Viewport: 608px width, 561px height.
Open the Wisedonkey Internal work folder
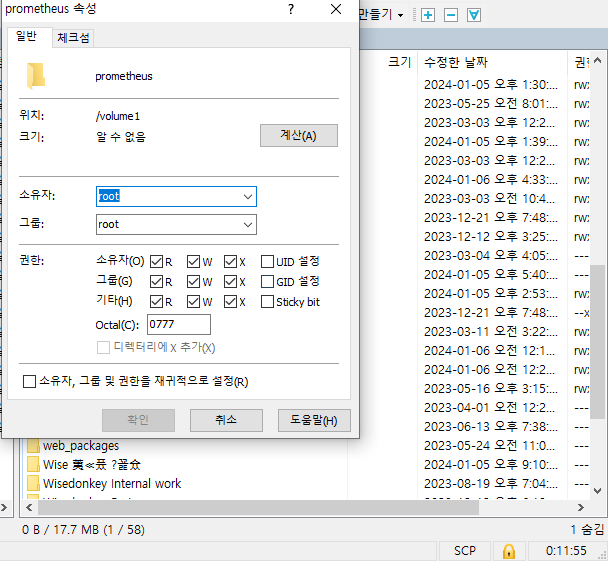(x=112, y=483)
